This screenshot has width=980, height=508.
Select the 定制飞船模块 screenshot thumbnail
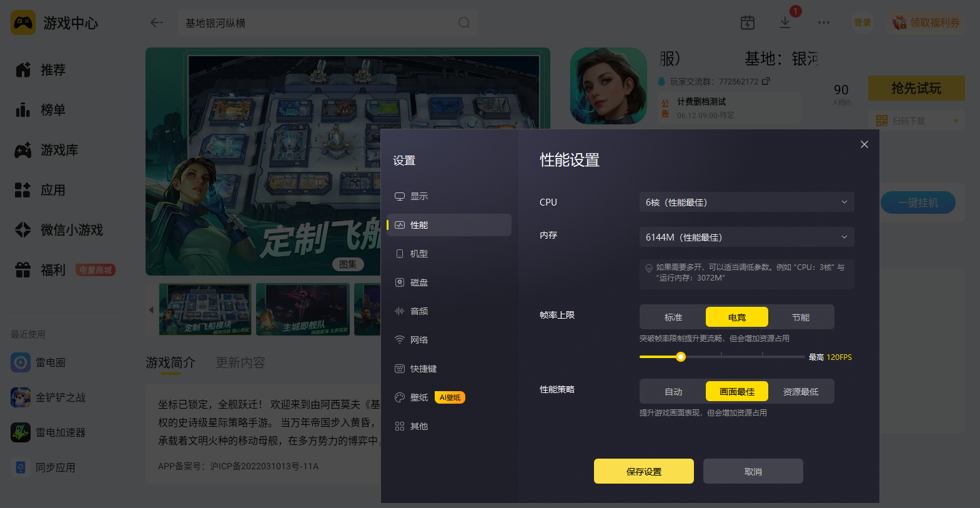tap(205, 309)
